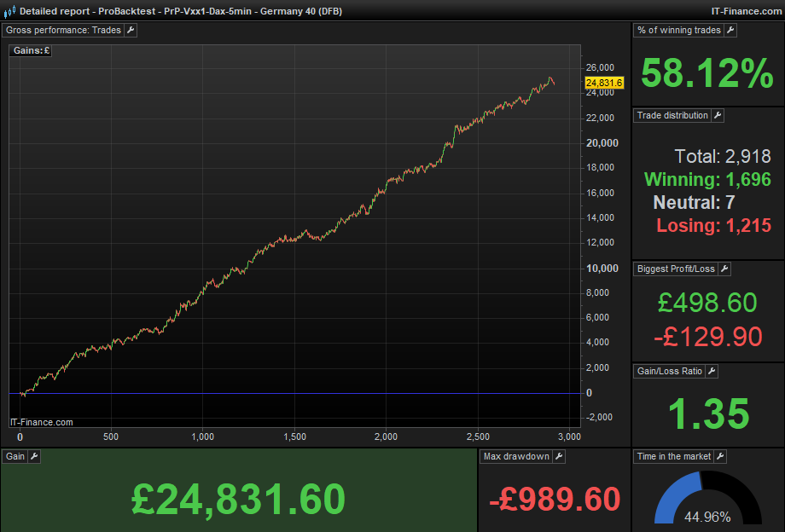Click the 44.96% time-in-market gauge
The width and height of the screenshot is (785, 532).
tap(708, 518)
